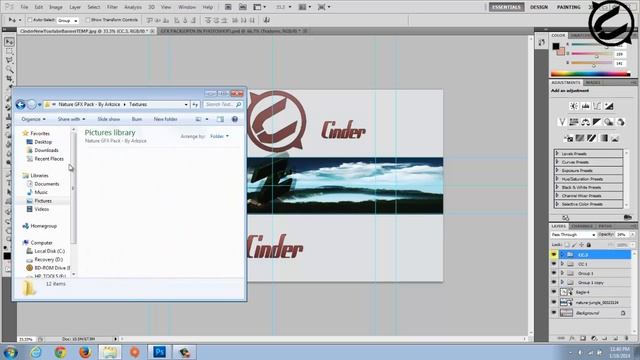Enable the Auto-Select checkbox

[x=29, y=20]
